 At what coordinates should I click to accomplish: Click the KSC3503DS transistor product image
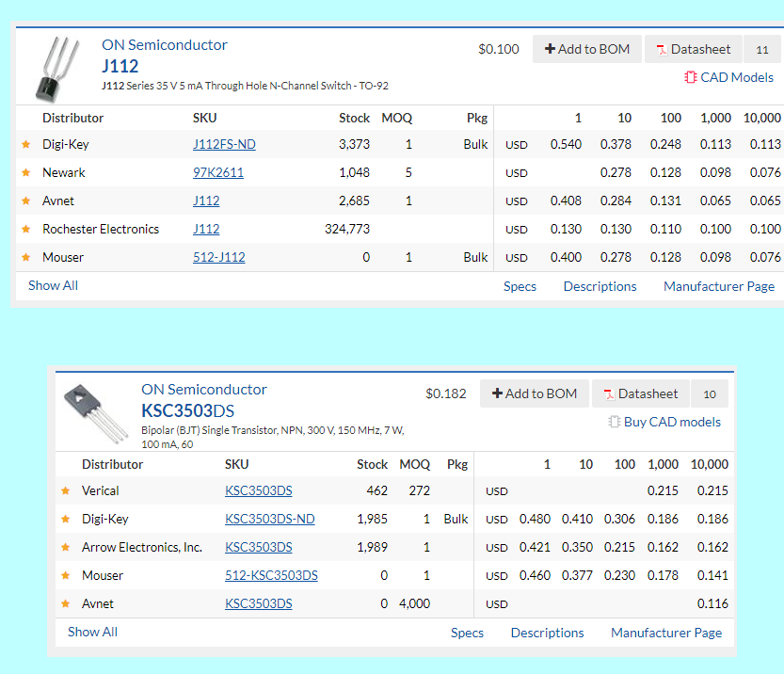[x=95, y=413]
